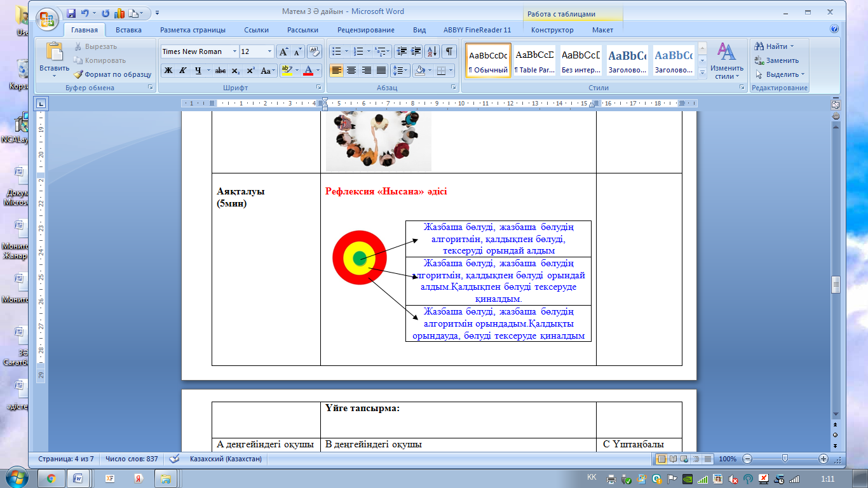Click the Copy (Копировать) command
This screenshot has height=488, width=868.
[99, 60]
